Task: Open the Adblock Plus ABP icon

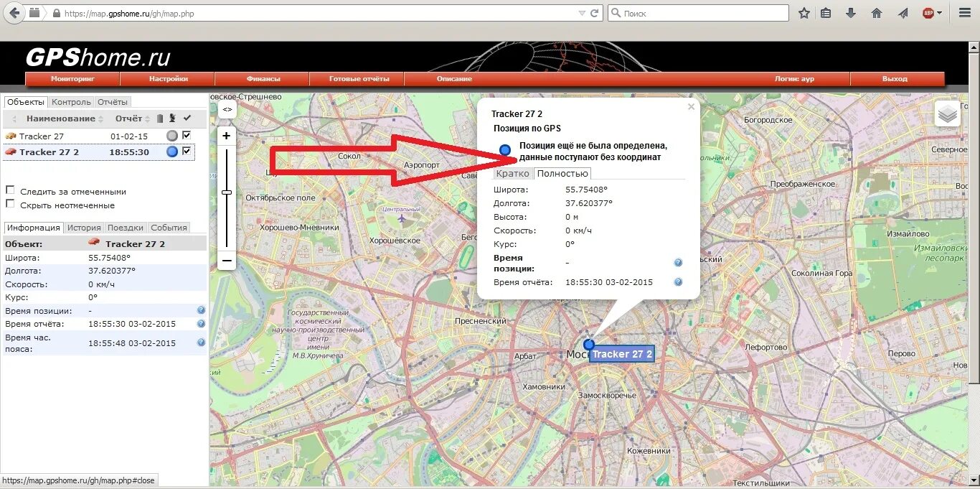Action: coord(928,13)
